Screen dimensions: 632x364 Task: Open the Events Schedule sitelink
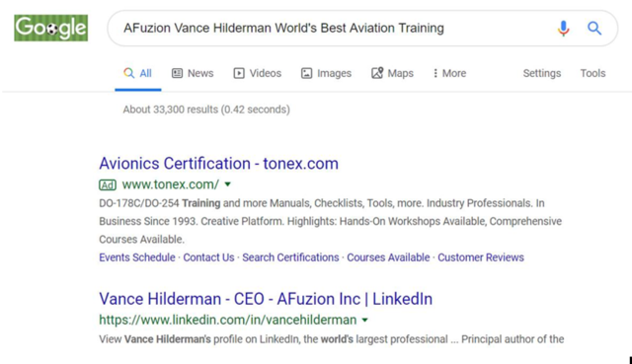(137, 257)
